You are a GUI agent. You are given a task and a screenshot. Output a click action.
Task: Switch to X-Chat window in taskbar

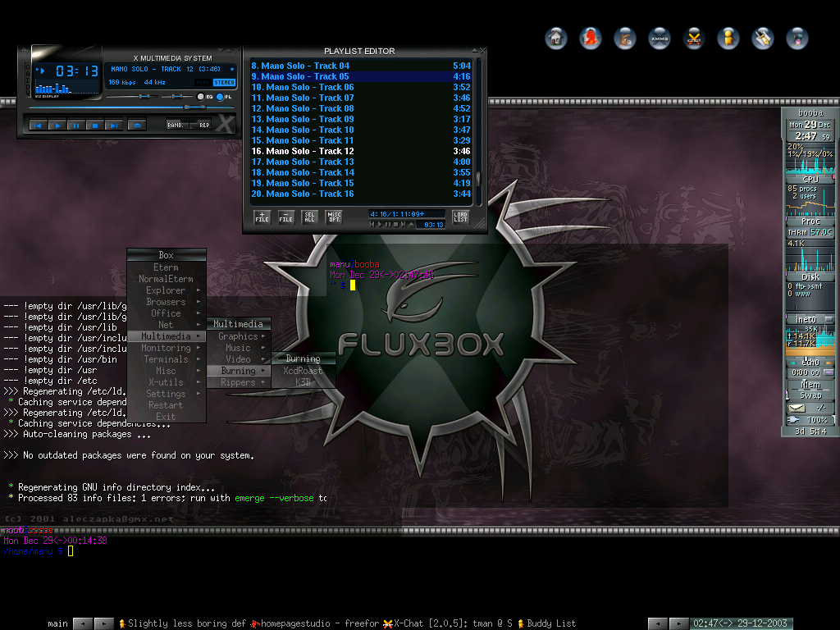click(x=448, y=623)
